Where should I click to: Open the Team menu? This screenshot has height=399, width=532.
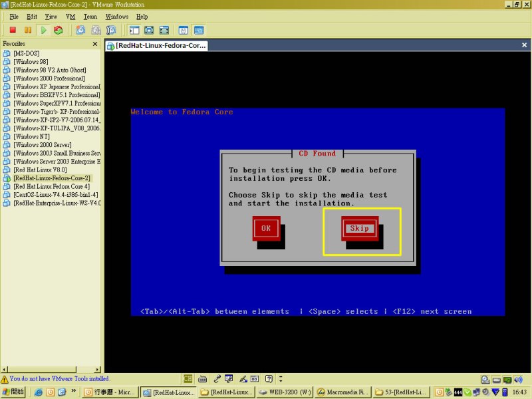[90, 17]
